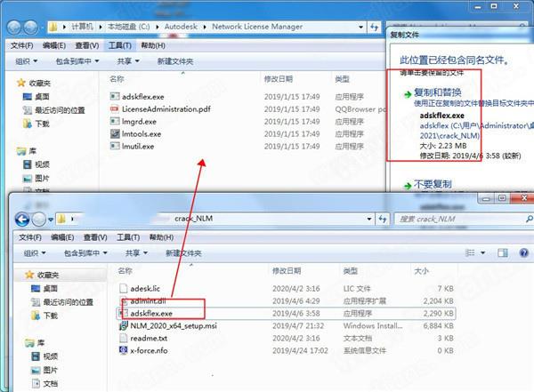Click the back arrow in crack_NLM window

[x=22, y=220]
